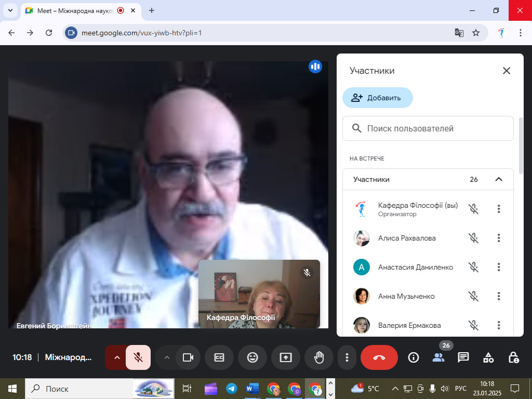
Task: Open Chrome profile avatar
Action: 502,33
